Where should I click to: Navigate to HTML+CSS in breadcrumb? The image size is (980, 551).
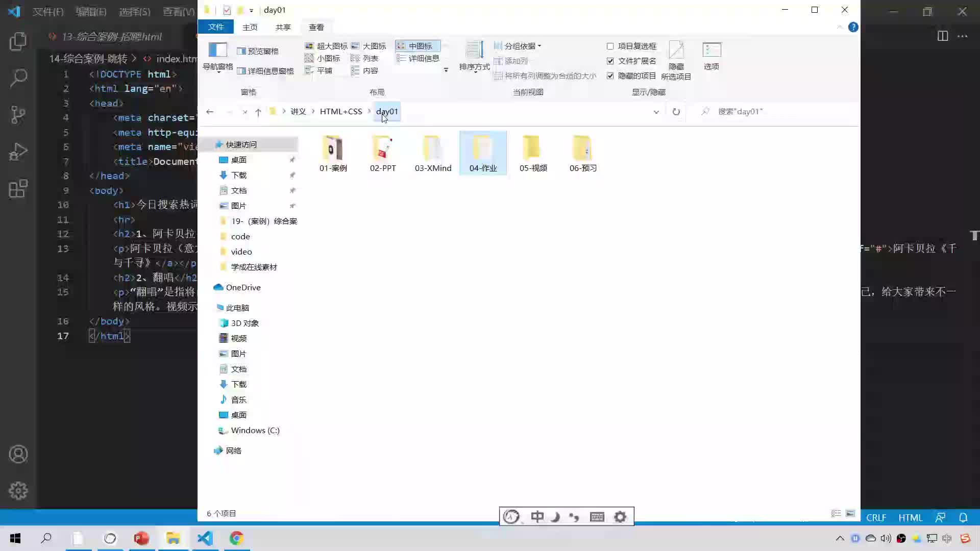coord(341,112)
